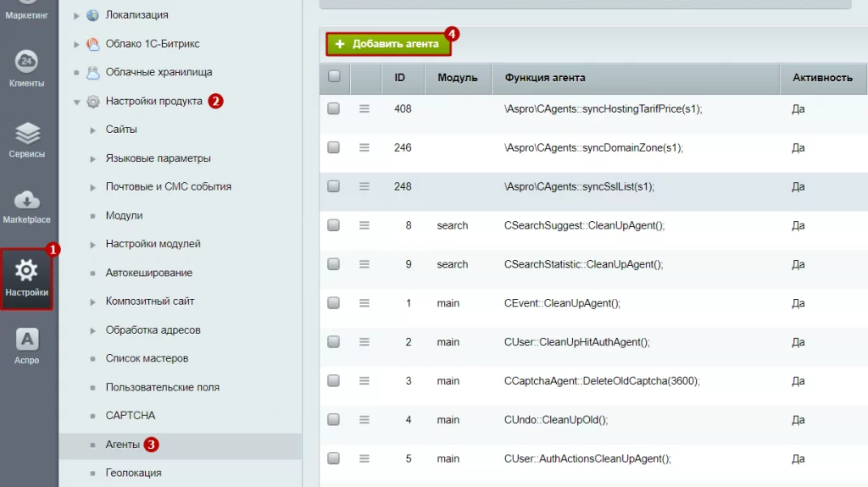The width and height of the screenshot is (868, 487).
Task: Open the Автокеширование settings page
Action: pyautogui.click(x=148, y=273)
